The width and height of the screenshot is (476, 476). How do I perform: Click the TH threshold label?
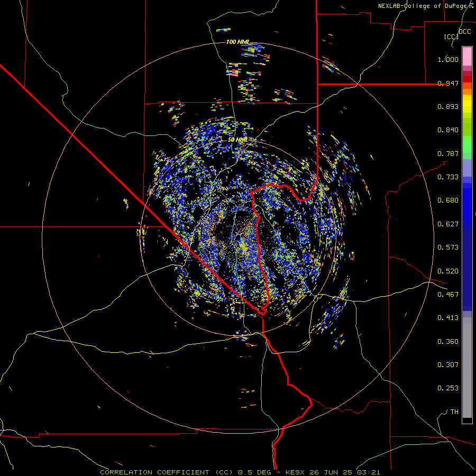(454, 411)
